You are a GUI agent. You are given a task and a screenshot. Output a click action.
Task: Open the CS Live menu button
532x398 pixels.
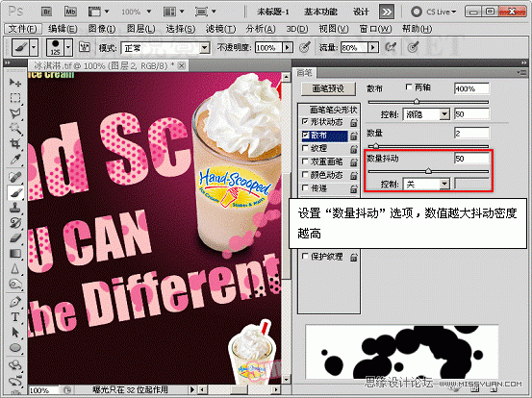(434, 12)
